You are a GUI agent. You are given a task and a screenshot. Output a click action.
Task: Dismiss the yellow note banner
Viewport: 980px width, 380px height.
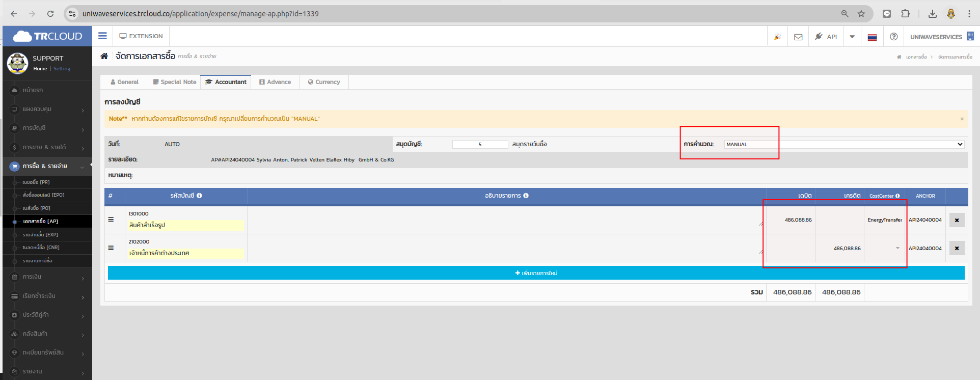click(x=962, y=119)
